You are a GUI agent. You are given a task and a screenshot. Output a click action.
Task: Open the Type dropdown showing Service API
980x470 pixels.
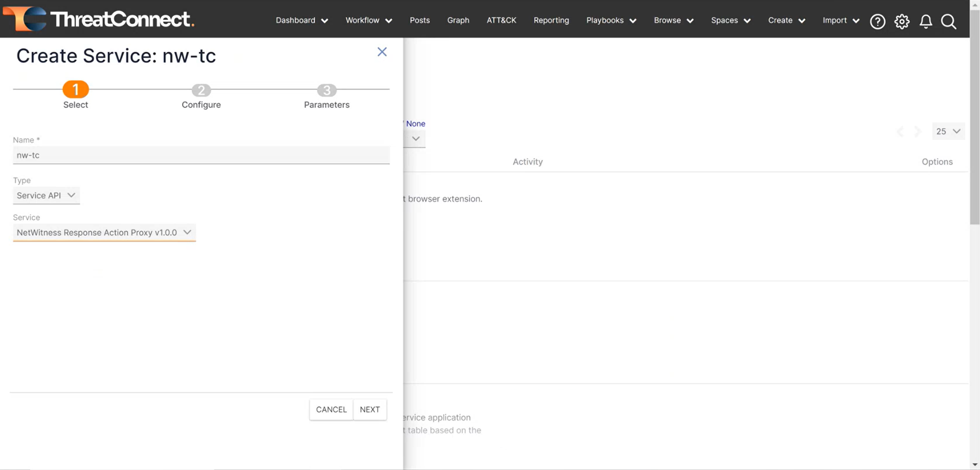[46, 195]
